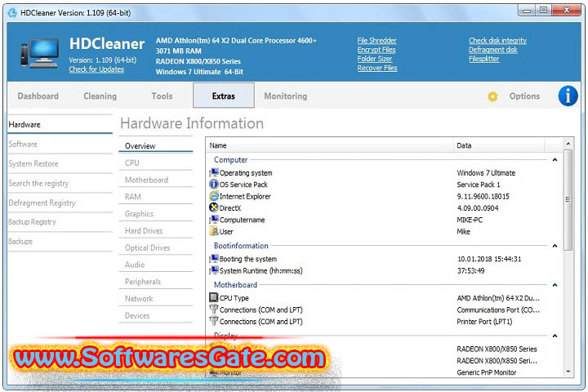Click Check disk integrity link
The image size is (588, 392).
tap(497, 41)
